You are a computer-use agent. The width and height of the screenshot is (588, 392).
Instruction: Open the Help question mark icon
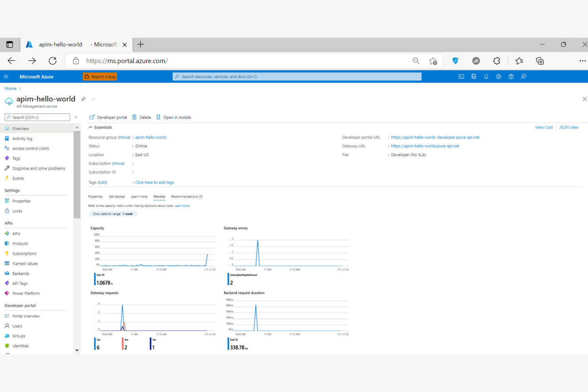(511, 77)
